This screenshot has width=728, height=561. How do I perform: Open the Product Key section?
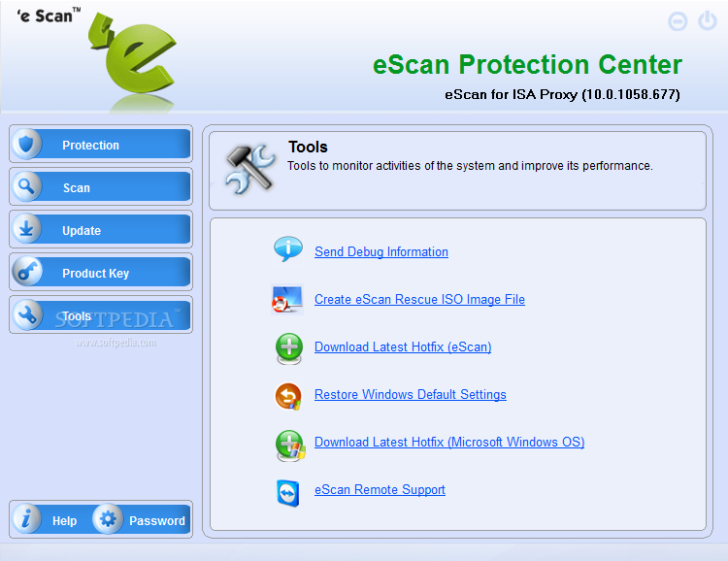[x=101, y=273]
